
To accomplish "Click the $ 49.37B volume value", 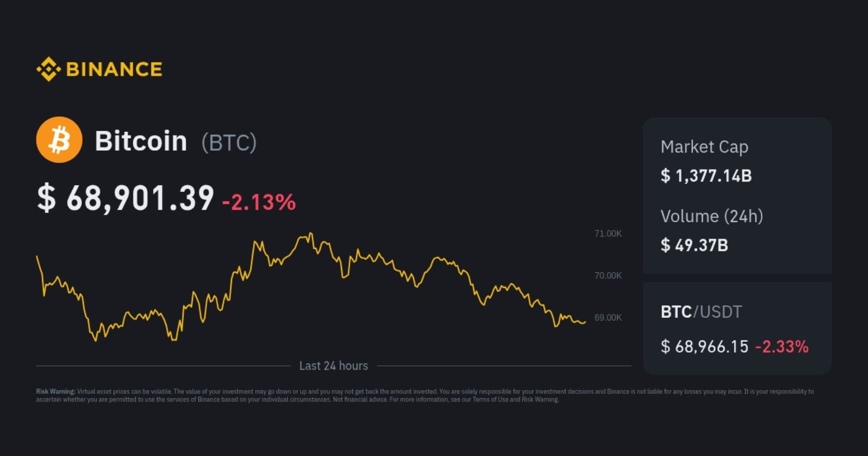I will pyautogui.click(x=694, y=245).
